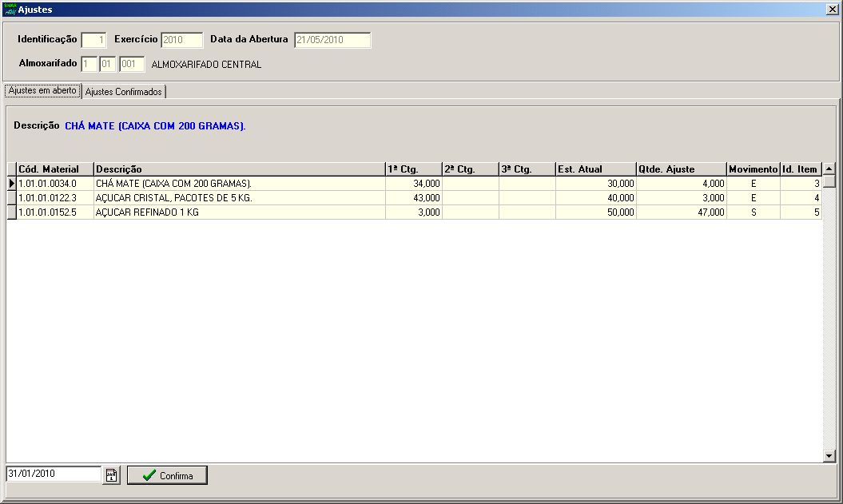Click Qtde. Ajuste value 3,000 for AÇUCAR CRISTAL
843x504 pixels.
click(681, 198)
